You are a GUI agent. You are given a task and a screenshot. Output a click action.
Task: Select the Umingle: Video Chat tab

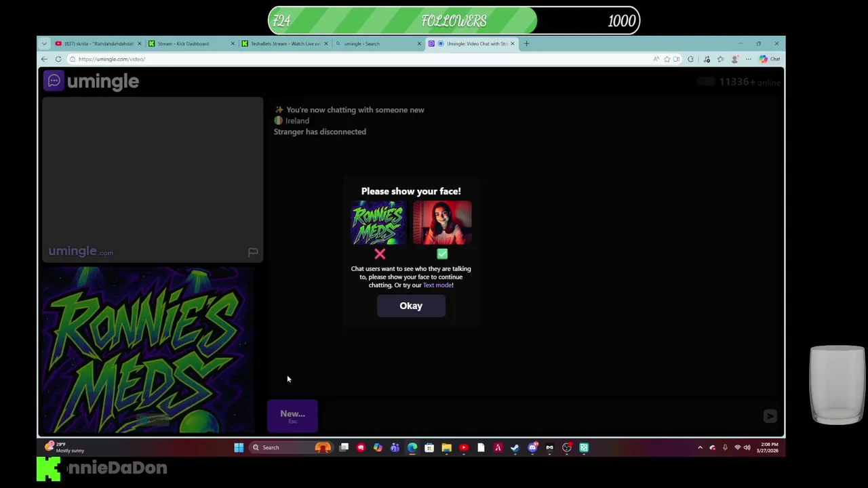tap(471, 43)
